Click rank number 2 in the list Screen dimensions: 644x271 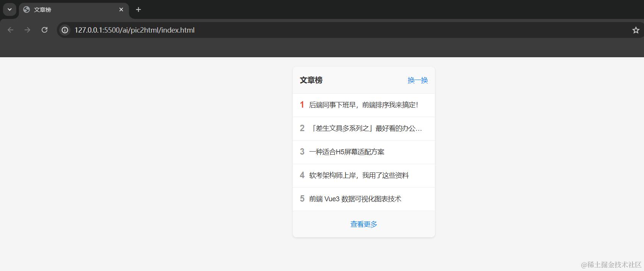pyautogui.click(x=302, y=128)
